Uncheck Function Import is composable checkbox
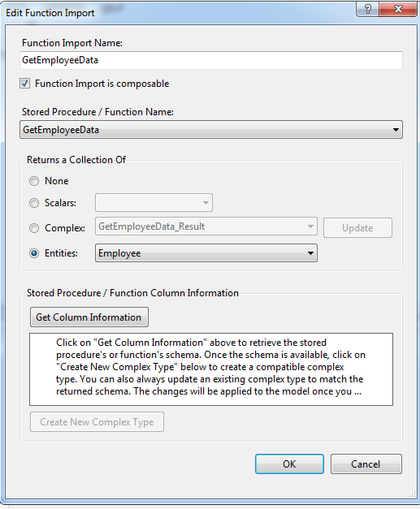 [25, 84]
